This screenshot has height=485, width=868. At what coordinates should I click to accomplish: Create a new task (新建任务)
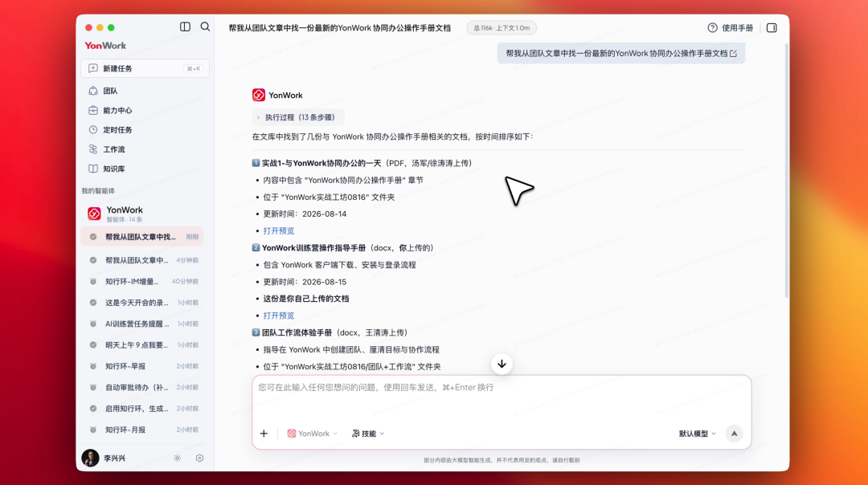(145, 68)
